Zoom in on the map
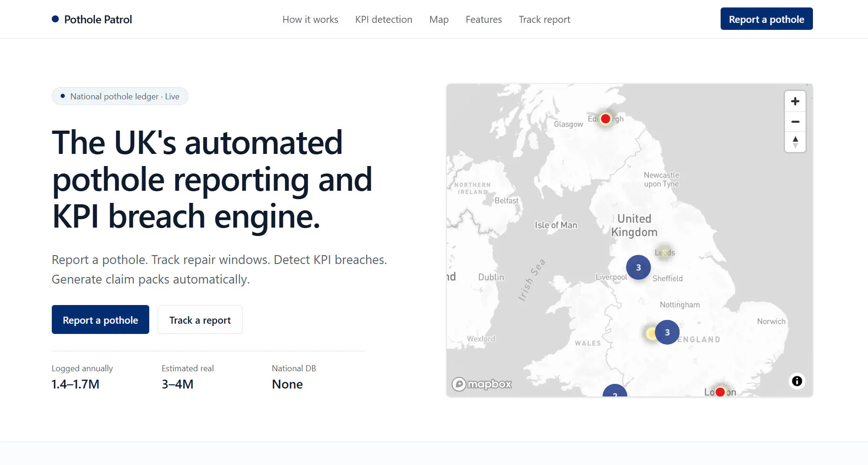The height and width of the screenshot is (465, 868). (795, 101)
